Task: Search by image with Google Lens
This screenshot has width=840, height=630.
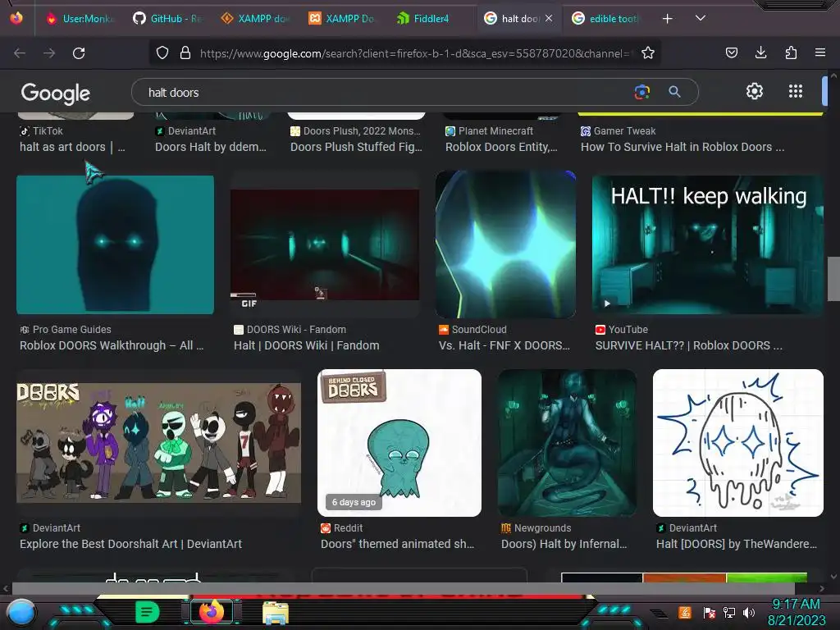Action: click(x=641, y=92)
